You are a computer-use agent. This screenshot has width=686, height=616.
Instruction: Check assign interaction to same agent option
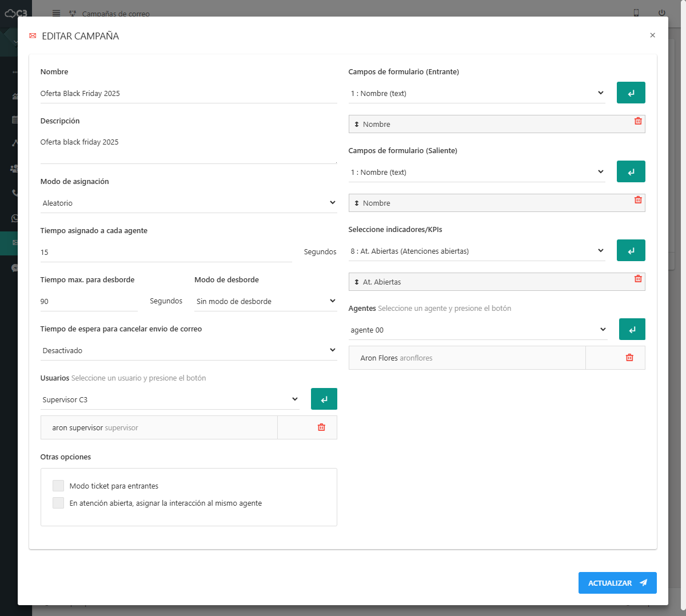58,503
